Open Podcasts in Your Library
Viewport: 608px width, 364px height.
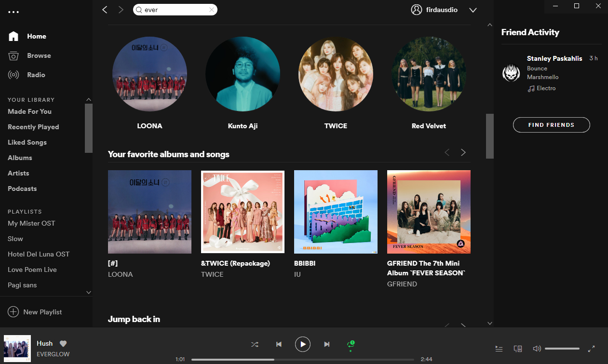tap(22, 189)
